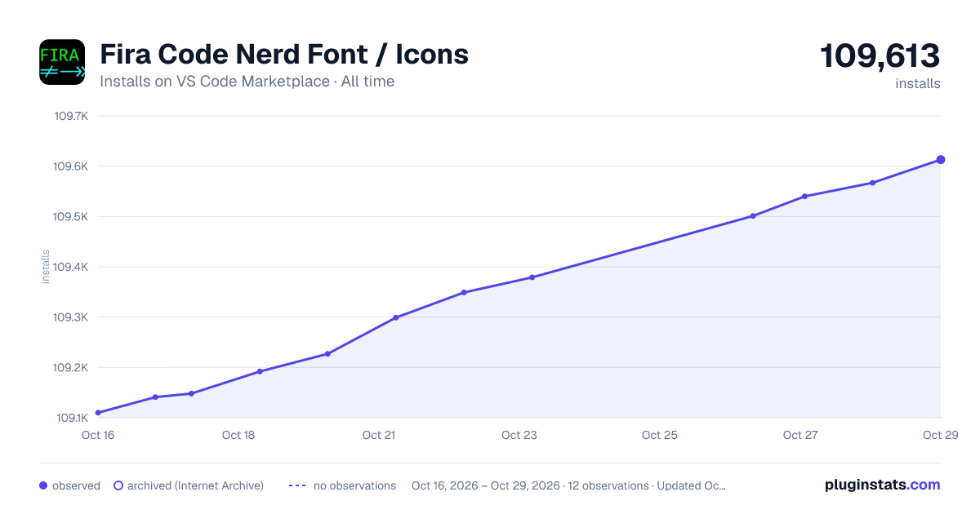Click the hollow 'archived (Internet Archive)' legend circle
Viewport: 980px width, 514px height.
point(118,485)
